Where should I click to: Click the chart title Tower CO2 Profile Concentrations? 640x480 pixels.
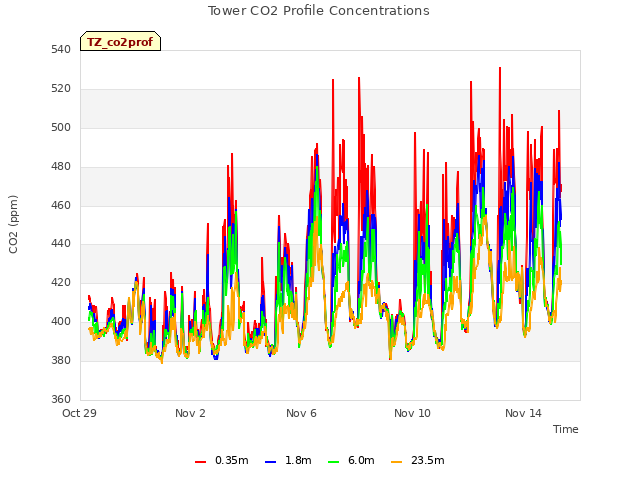[x=319, y=11]
